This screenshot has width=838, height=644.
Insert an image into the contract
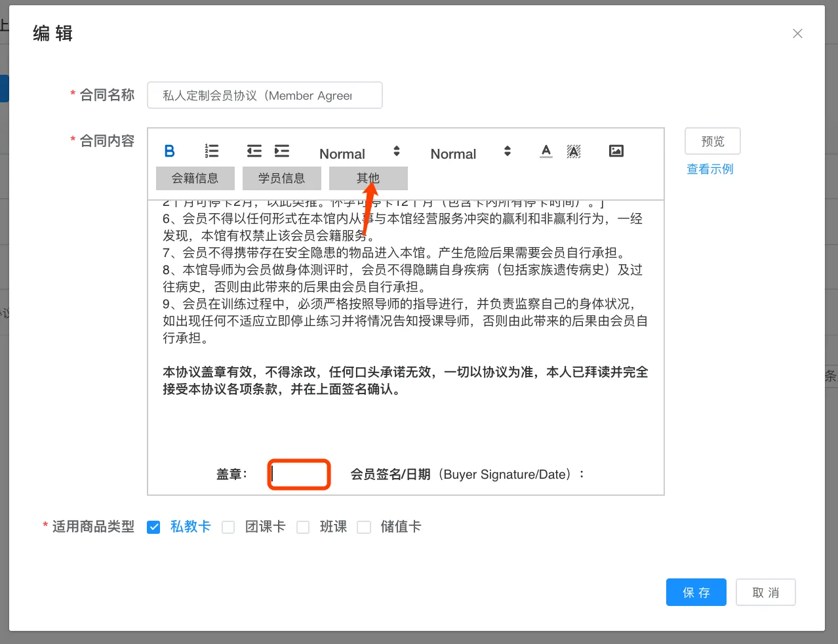[616, 151]
